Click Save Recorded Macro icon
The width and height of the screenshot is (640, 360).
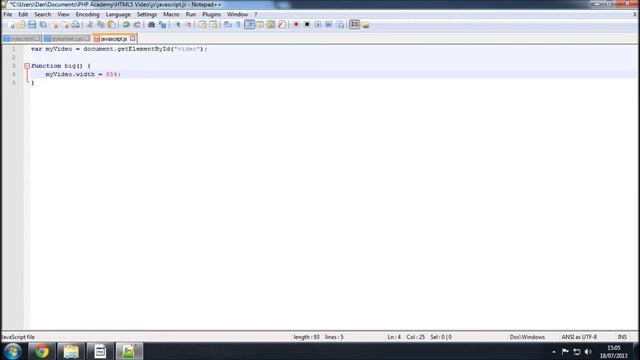[x=340, y=25]
